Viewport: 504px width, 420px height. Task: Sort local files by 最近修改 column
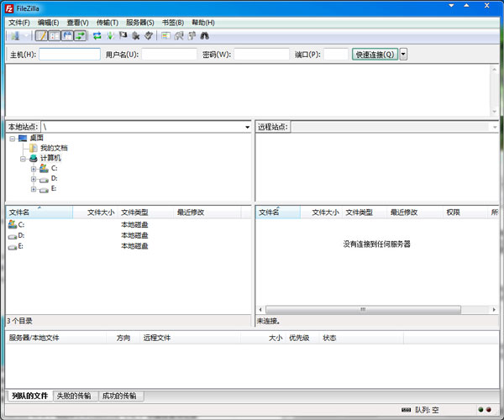(x=207, y=212)
